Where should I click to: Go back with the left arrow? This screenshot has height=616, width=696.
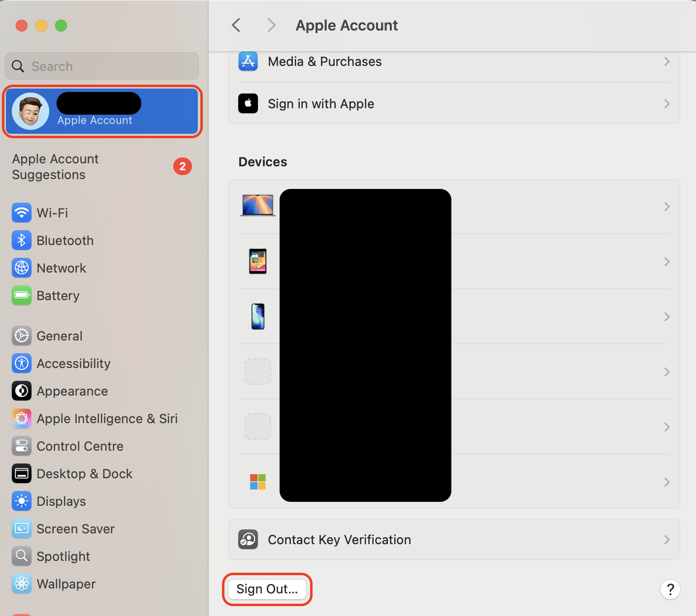236,25
